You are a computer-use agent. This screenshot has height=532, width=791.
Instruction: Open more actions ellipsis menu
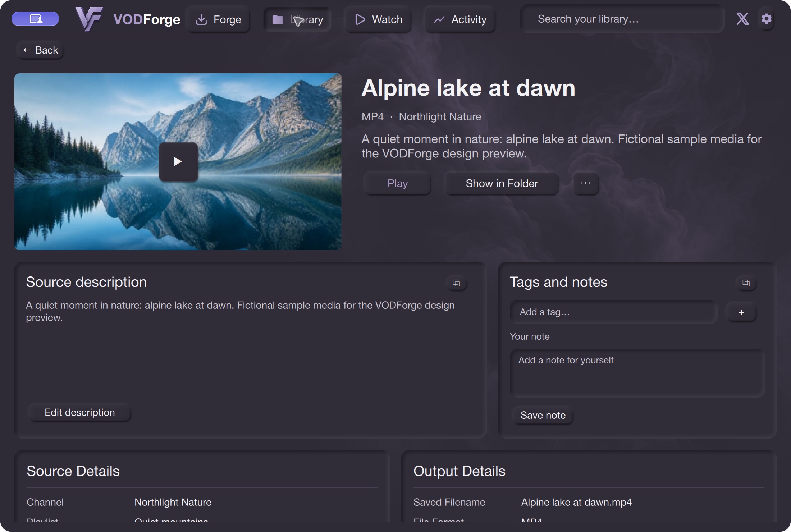(586, 183)
